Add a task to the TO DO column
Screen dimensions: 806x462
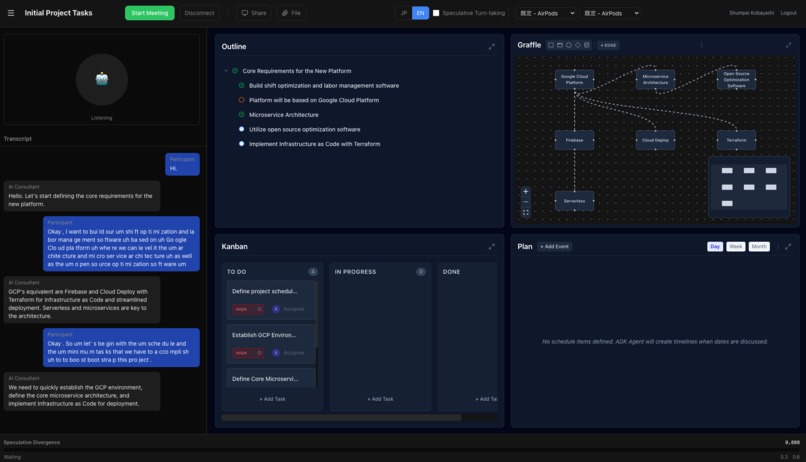[x=272, y=399]
